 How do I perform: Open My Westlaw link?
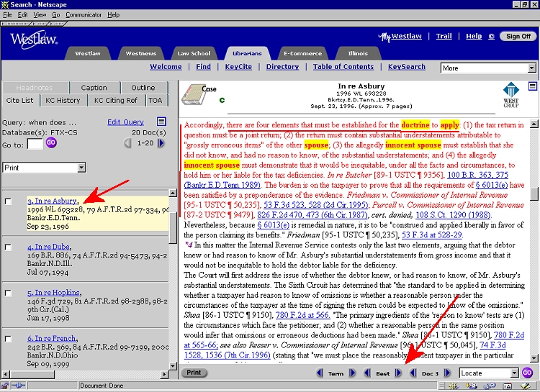[x=400, y=37]
